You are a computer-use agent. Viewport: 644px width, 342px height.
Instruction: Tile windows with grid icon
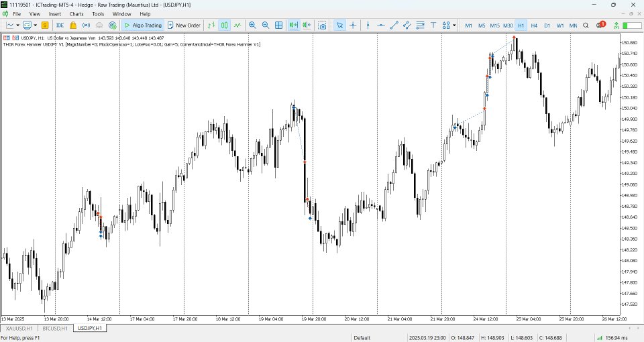[279, 25]
